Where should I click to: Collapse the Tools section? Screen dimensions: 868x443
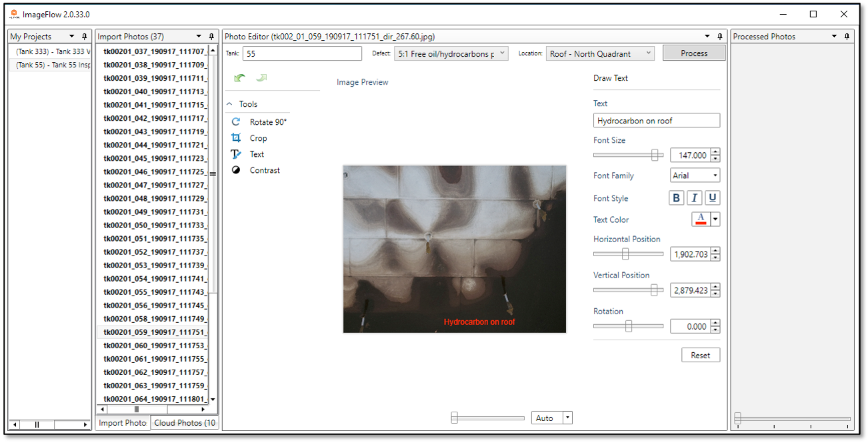230,104
